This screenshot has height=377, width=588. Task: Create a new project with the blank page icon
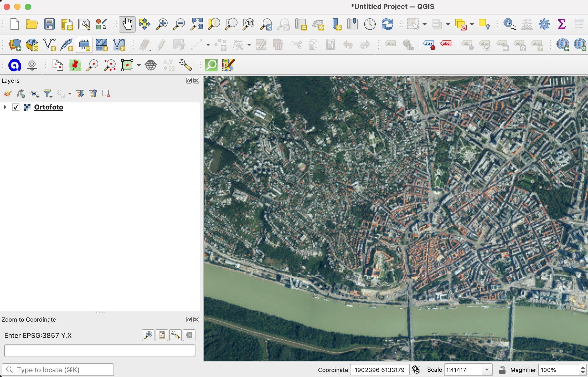click(x=15, y=24)
